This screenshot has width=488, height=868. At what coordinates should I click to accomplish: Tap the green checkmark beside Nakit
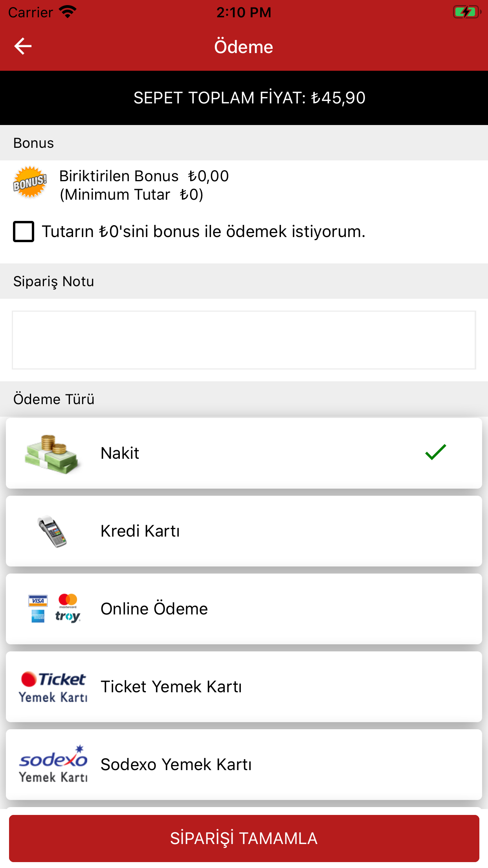[435, 452]
